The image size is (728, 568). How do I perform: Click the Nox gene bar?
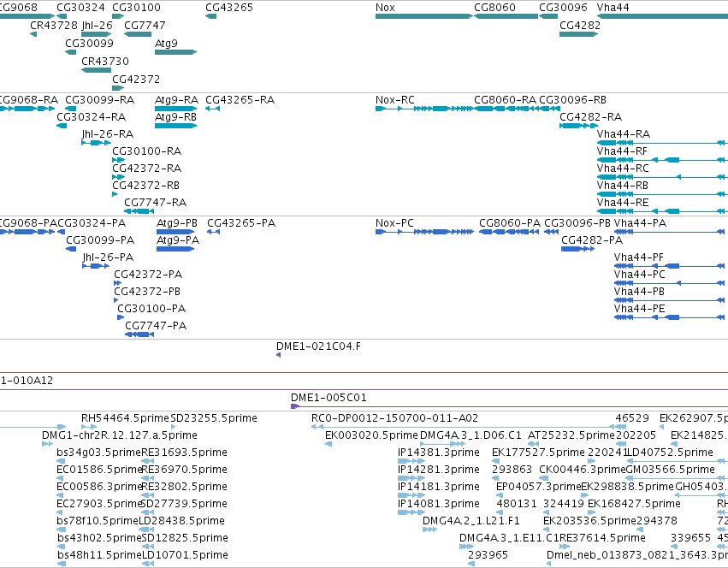coord(424,16)
